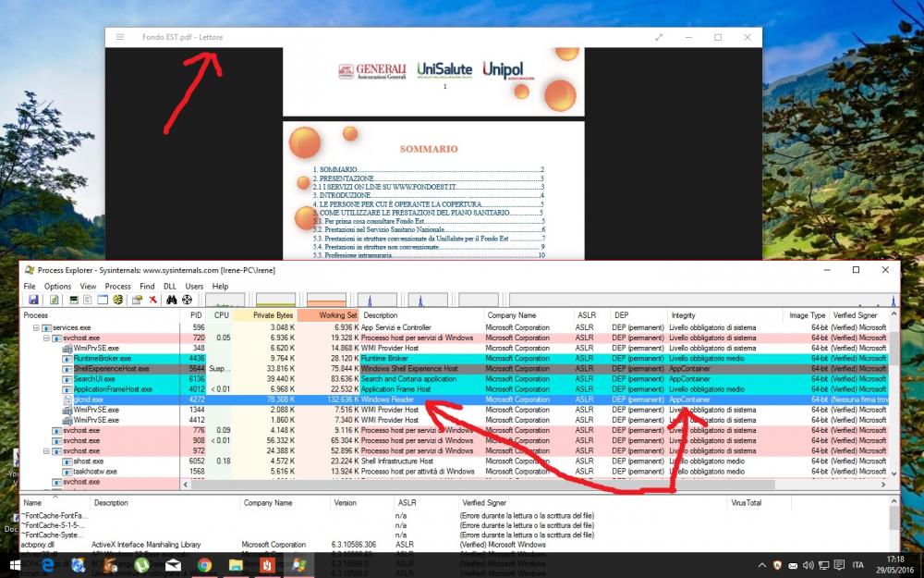924x578 pixels.
Task: Open Google Chrome from the taskbar
Action: tap(204, 565)
